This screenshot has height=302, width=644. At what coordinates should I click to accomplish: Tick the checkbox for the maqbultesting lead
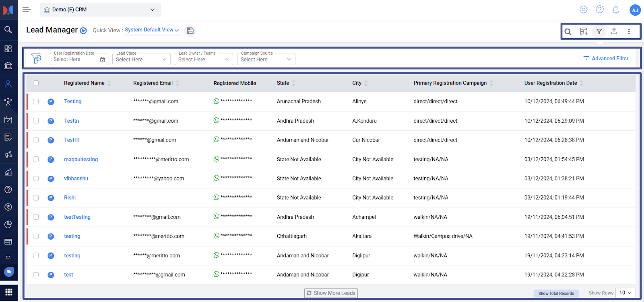[36, 159]
